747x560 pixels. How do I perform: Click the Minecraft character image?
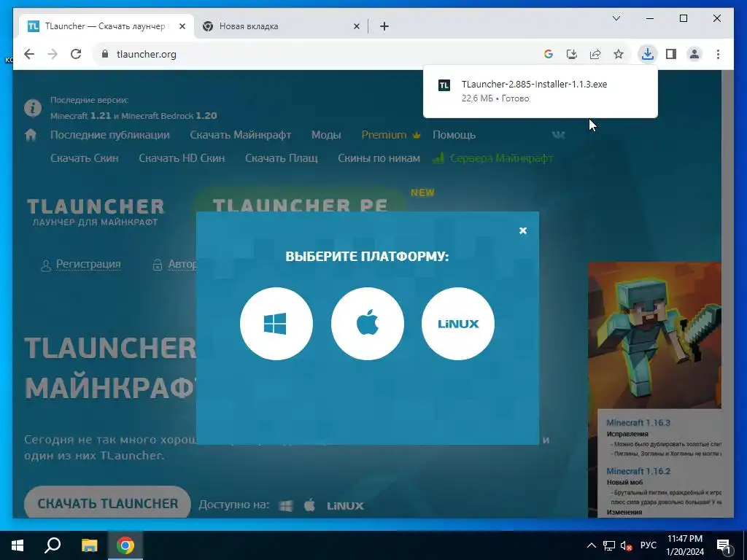click(654, 335)
